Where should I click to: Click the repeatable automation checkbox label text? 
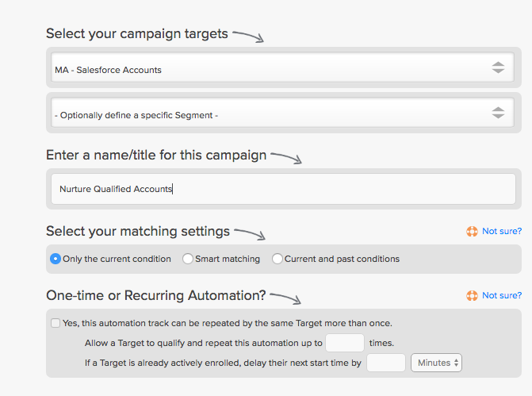coord(228,323)
